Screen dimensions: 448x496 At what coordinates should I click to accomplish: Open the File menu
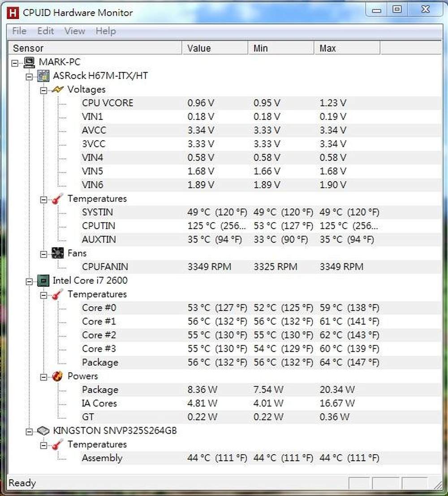[19, 31]
